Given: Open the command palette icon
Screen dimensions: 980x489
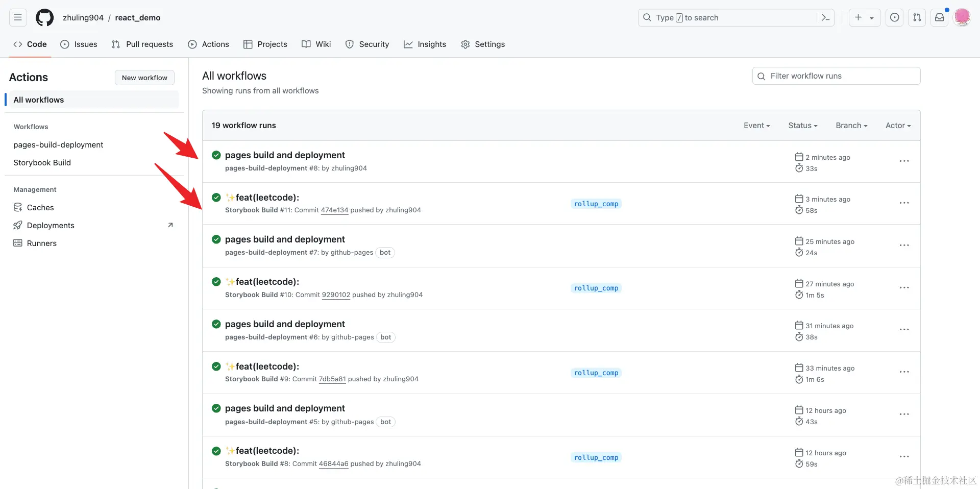Looking at the screenshot, I should [x=825, y=18].
